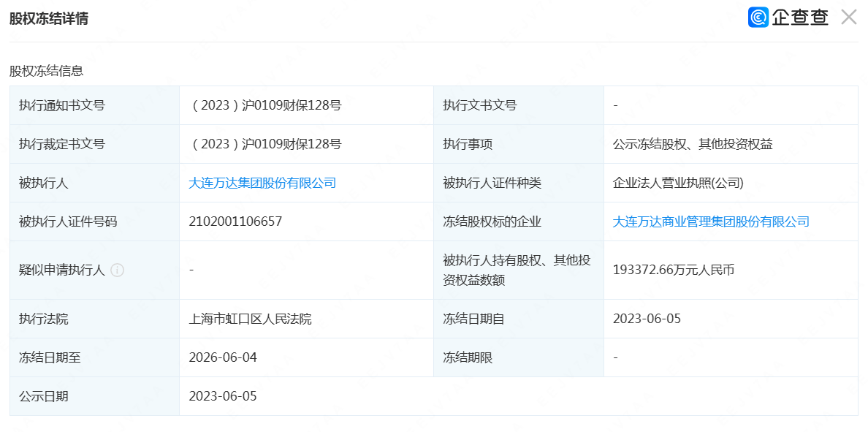Click the 公示日期 value 2023-06-05

pyautogui.click(x=223, y=397)
